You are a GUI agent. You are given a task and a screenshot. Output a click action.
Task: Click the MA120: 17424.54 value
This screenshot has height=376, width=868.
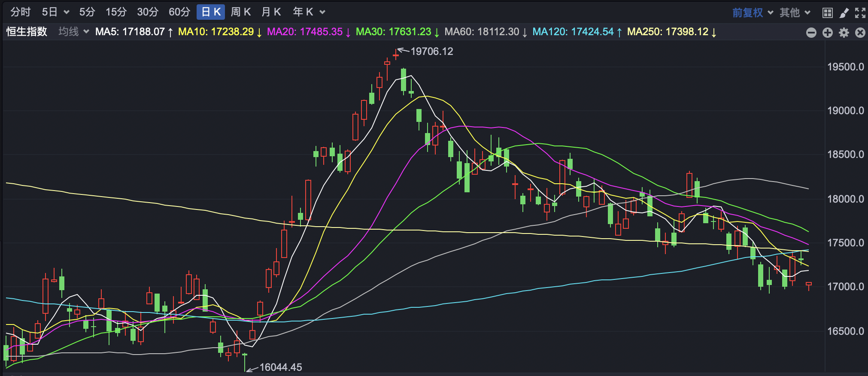pos(577,32)
